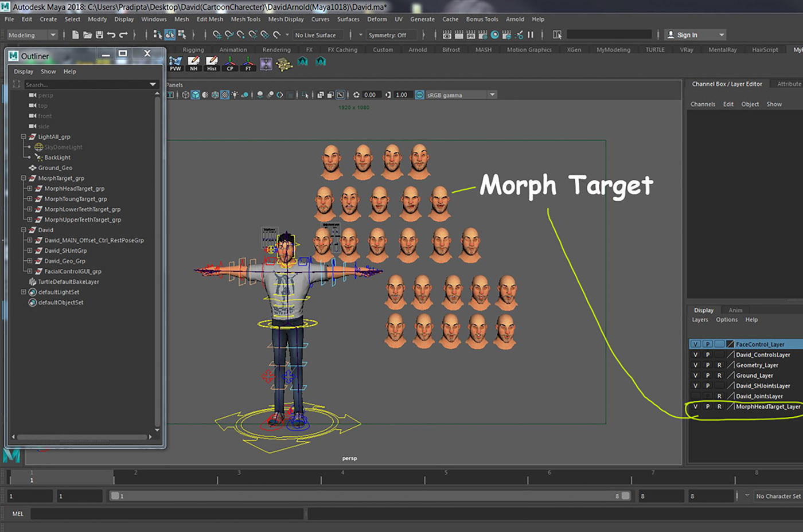The height and width of the screenshot is (532, 803).
Task: Click the Outliner Search field
Action: [85, 84]
